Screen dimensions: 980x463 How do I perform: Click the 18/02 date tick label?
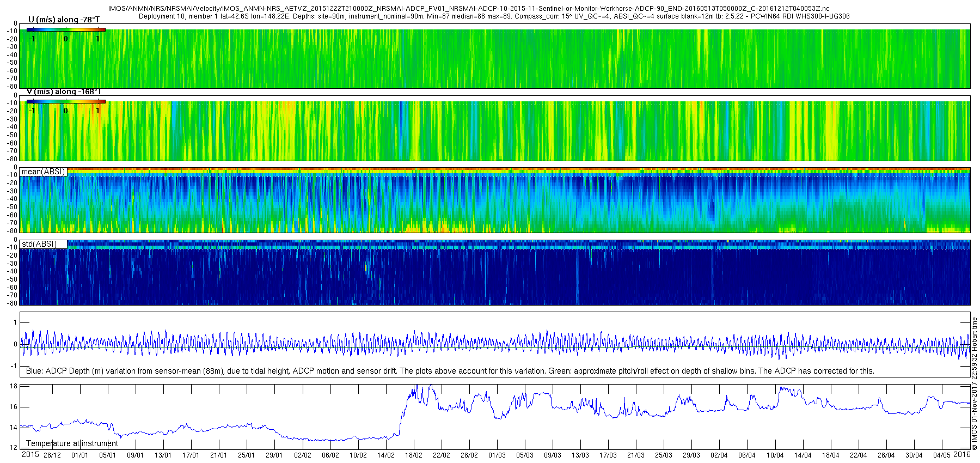point(414,455)
